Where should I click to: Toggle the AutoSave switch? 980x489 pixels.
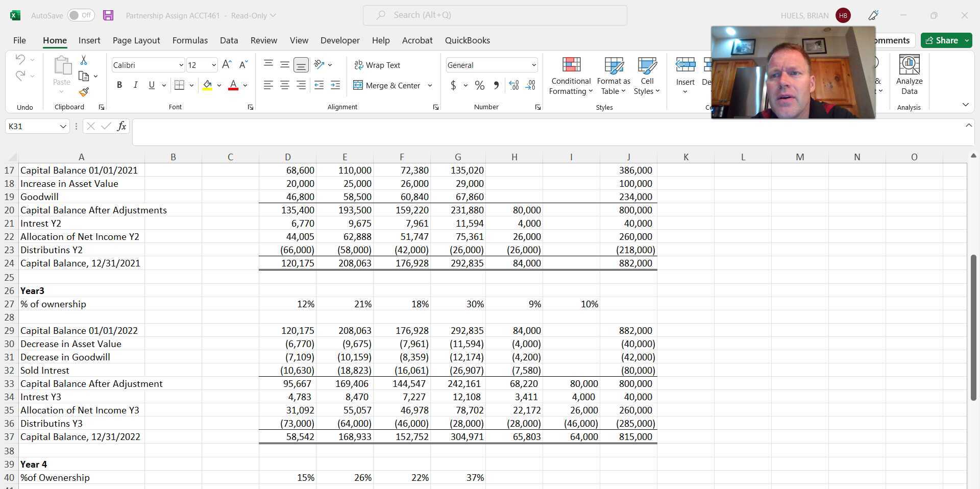point(81,15)
